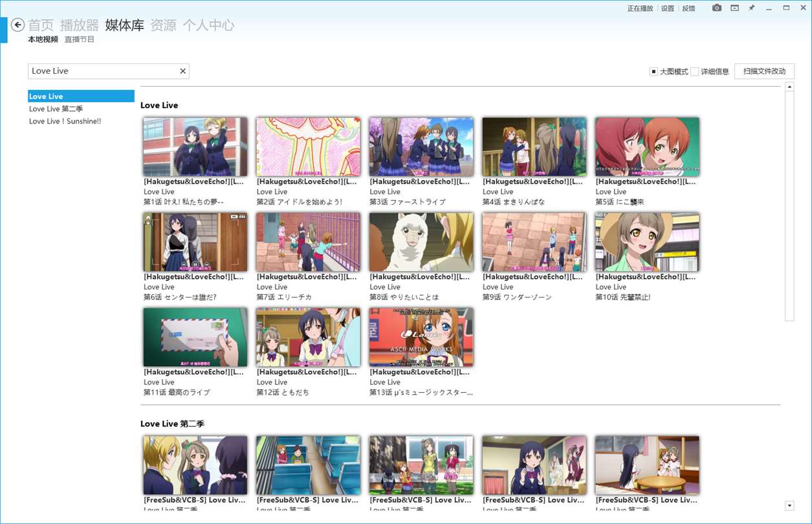Open third thumbnail in Love Live 第二季 section
The width and height of the screenshot is (812, 524).
tap(421, 465)
